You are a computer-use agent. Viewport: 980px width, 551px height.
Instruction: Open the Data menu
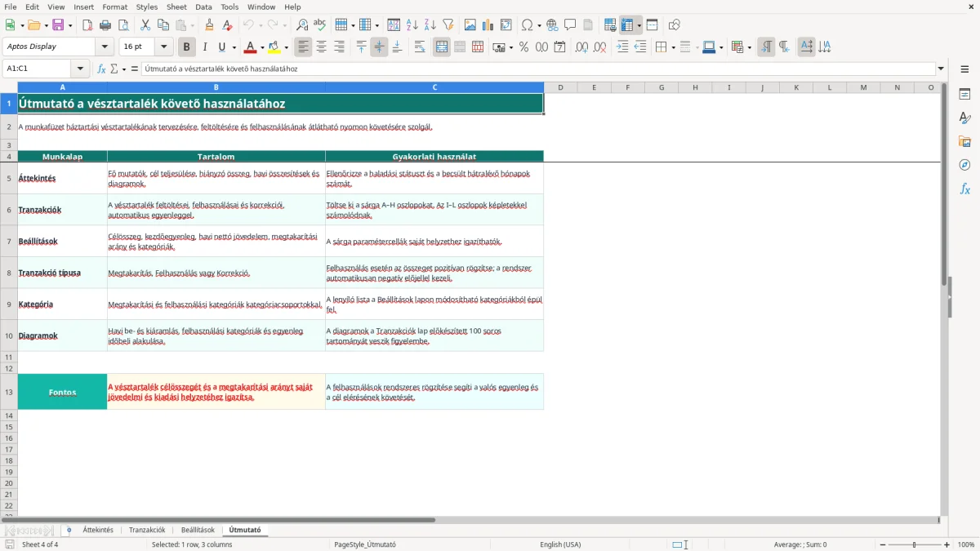click(x=203, y=7)
